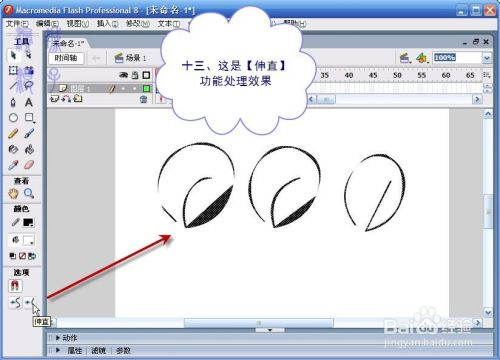500x360 pixels.
Task: Open the 修改 (Modify) menu
Action: point(137,23)
